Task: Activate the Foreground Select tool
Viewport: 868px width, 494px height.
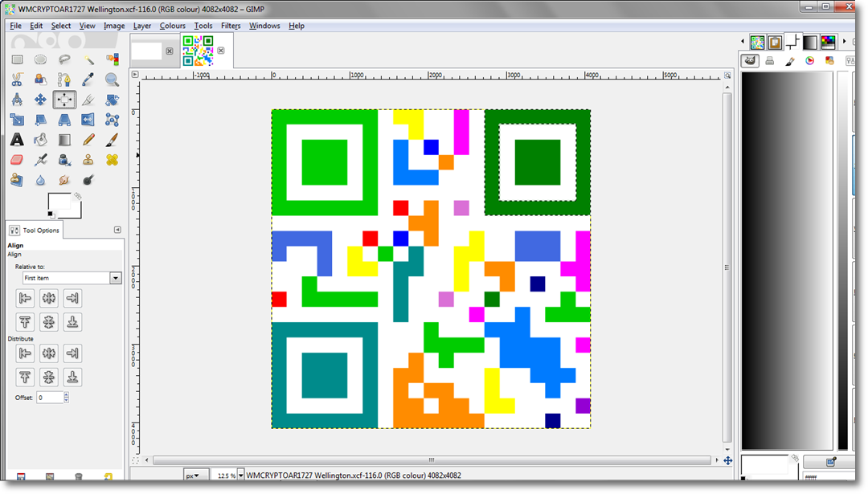Action: click(40, 80)
